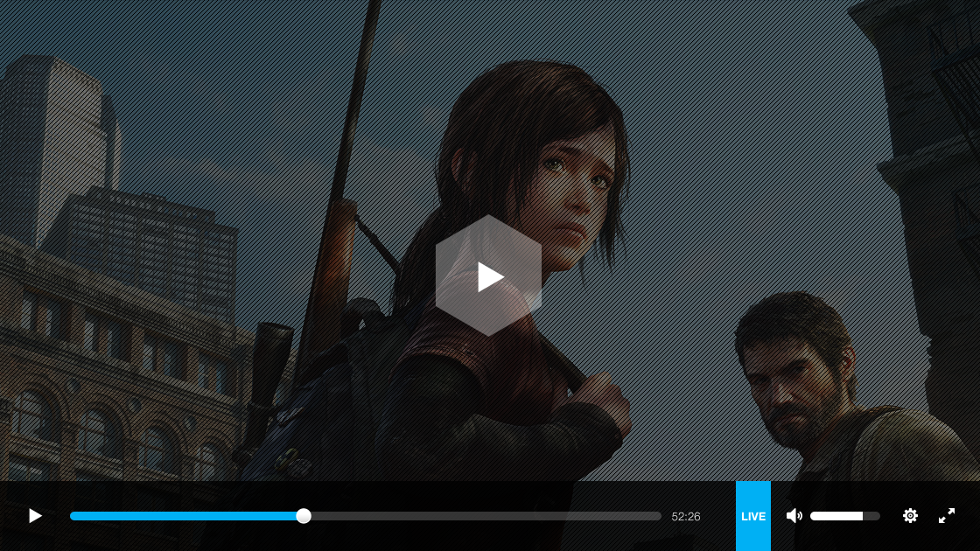Open the settings gear menu
980x551 pixels.
click(x=910, y=515)
